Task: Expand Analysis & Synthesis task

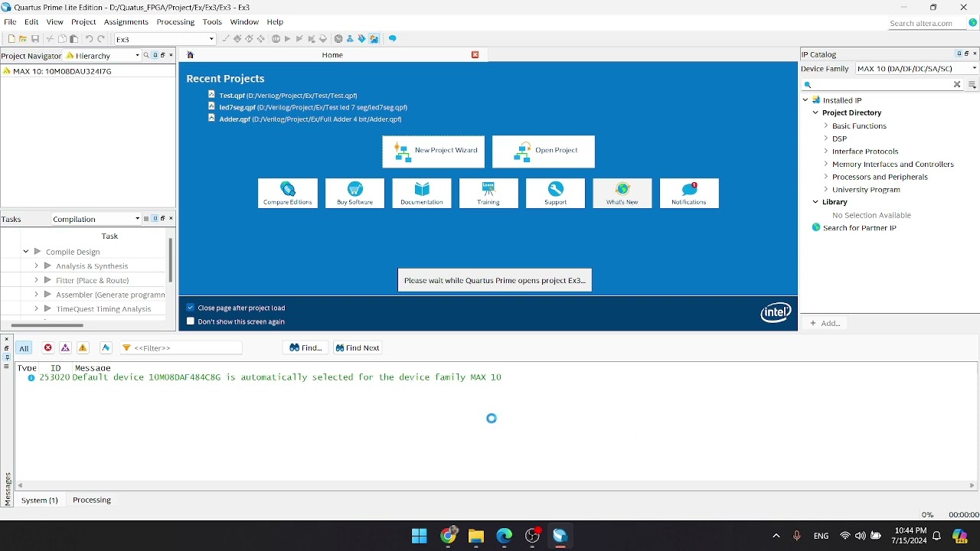Action: pyautogui.click(x=36, y=266)
